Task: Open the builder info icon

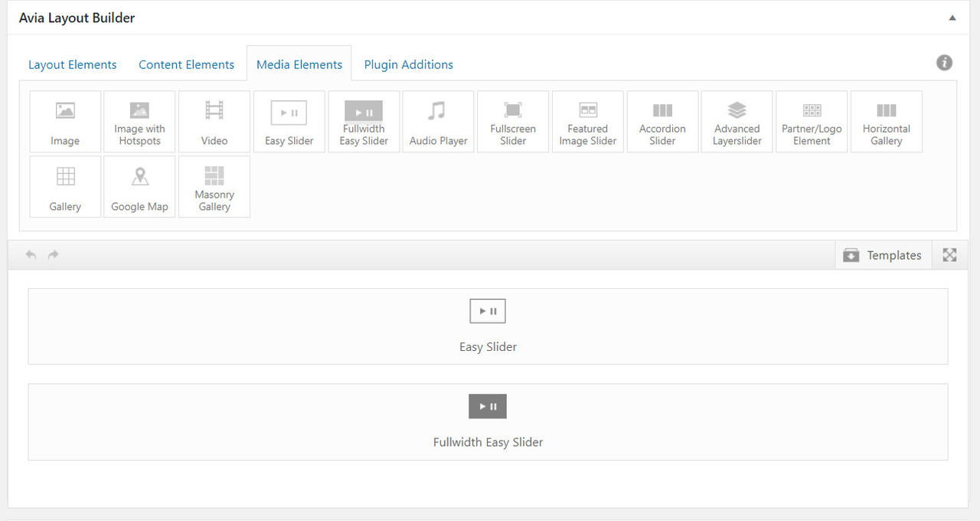Action: pyautogui.click(x=945, y=63)
